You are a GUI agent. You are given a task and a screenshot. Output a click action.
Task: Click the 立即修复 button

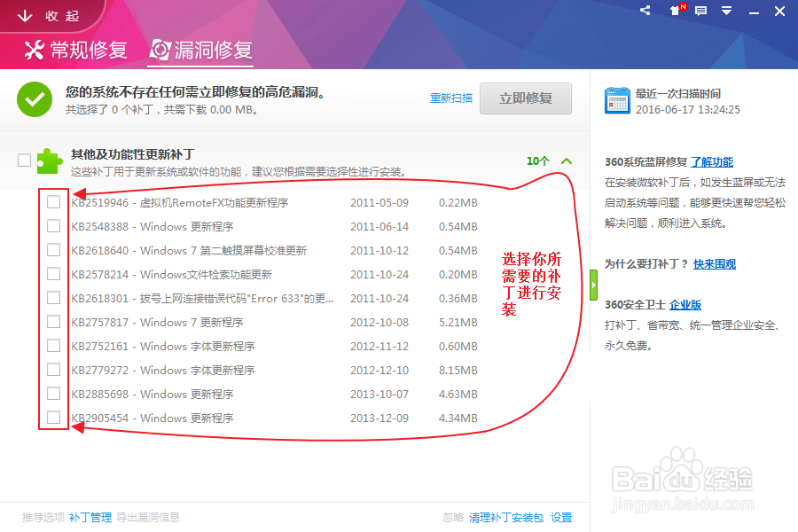(526, 98)
